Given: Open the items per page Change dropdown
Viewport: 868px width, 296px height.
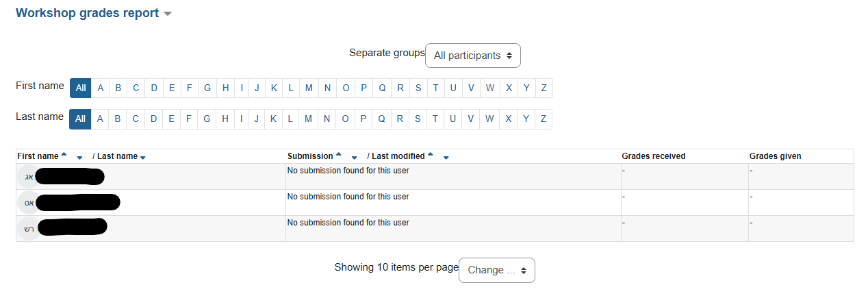Looking at the screenshot, I should click(x=497, y=270).
